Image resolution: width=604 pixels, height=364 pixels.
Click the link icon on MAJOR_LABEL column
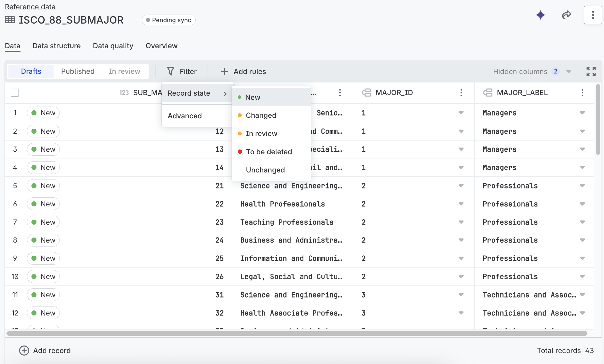488,93
